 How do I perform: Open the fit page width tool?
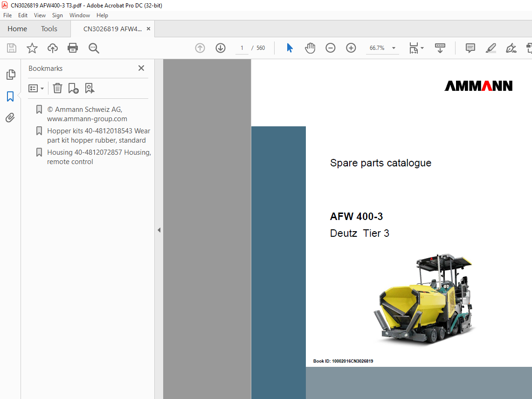(x=414, y=48)
